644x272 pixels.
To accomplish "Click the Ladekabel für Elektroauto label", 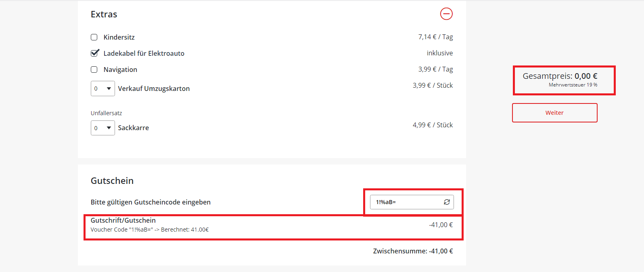I will 144,53.
